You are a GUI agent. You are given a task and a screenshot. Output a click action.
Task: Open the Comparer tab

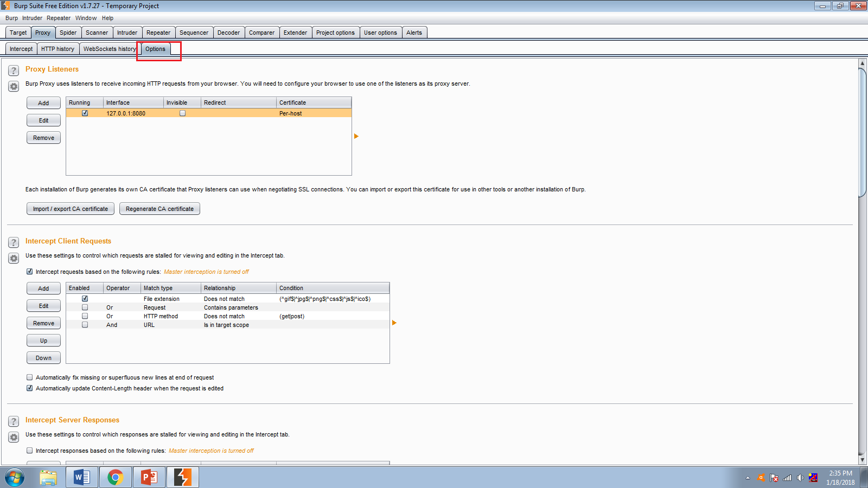point(261,33)
